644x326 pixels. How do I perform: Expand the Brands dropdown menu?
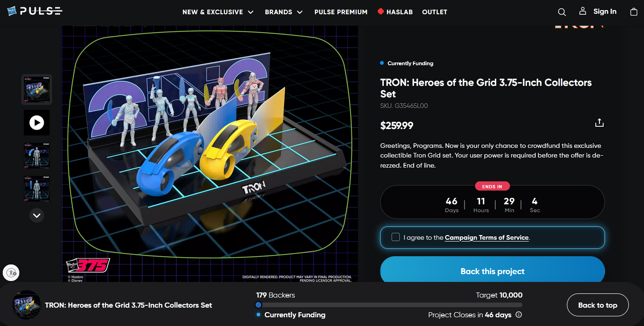click(284, 12)
